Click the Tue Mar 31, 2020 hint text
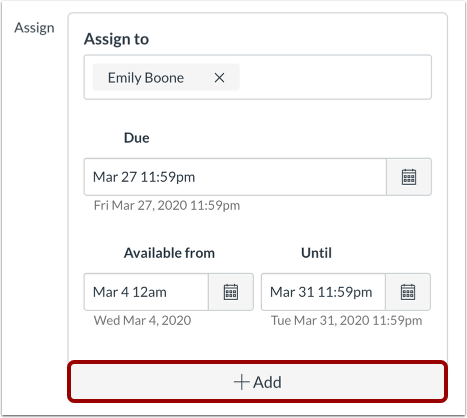 347,320
